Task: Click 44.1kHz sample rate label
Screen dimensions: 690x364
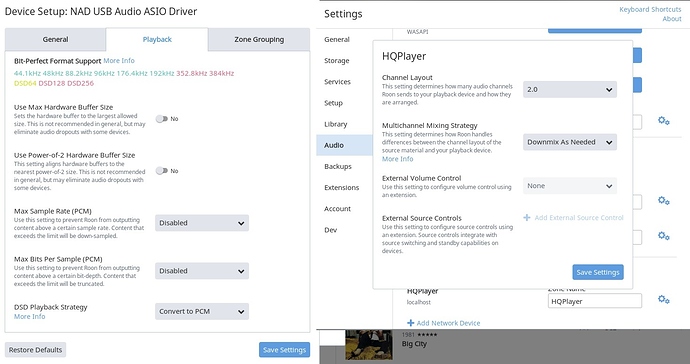Action: 27,73
